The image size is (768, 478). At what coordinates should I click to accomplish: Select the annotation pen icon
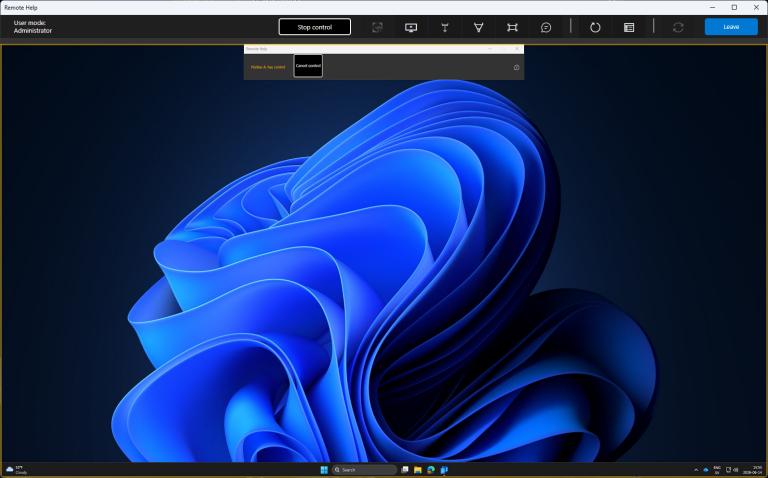tap(479, 27)
